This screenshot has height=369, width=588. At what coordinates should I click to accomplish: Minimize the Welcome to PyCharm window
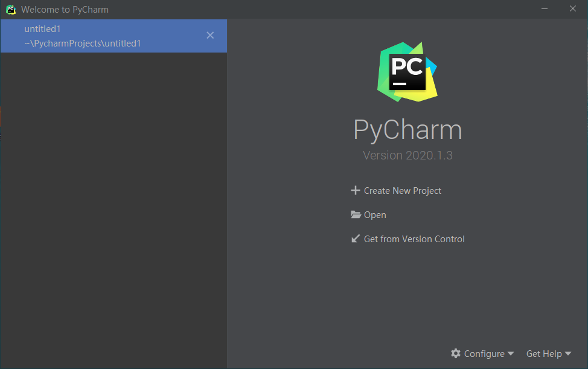coord(544,9)
